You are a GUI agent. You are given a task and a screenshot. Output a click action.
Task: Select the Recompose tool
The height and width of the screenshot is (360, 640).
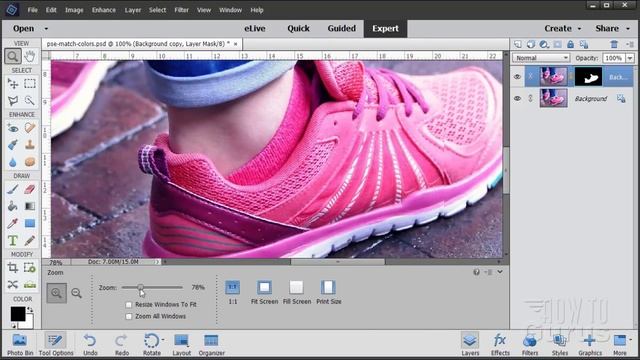point(30,268)
